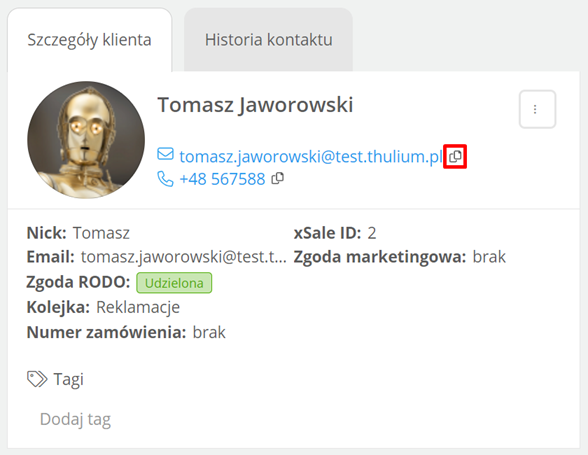This screenshot has height=455, width=588.
Task: Click the Numer zamówienia value brak
Action: (209, 332)
